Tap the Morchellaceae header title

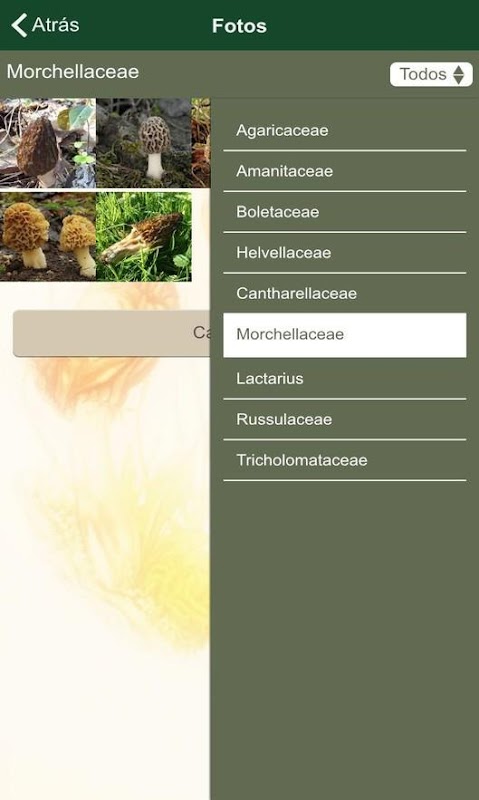(x=73, y=72)
